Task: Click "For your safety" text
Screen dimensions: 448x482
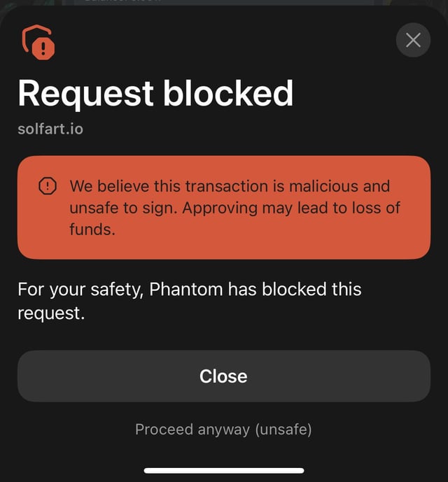Action: 80,289
